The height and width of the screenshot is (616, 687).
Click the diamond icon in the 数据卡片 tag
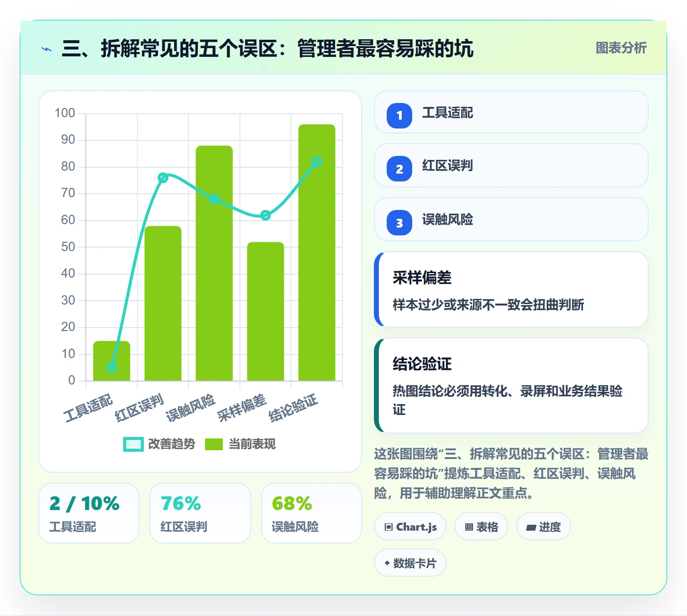[x=387, y=563]
